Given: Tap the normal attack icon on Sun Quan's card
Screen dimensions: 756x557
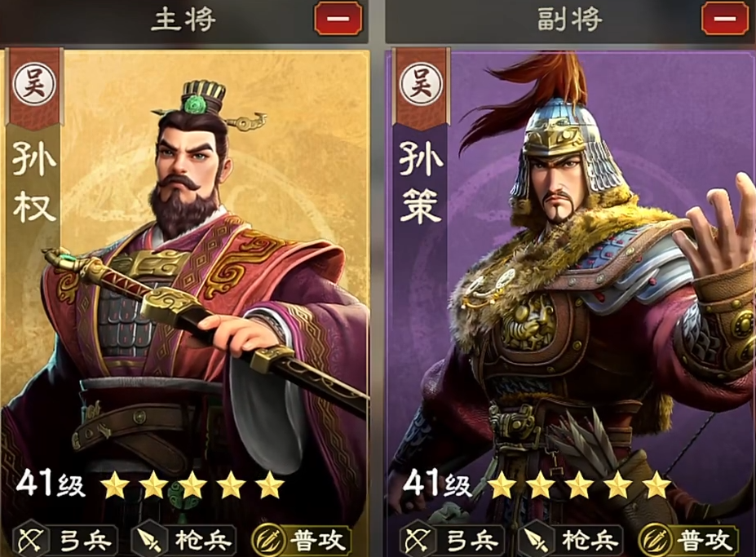Looking at the screenshot, I should tap(268, 541).
